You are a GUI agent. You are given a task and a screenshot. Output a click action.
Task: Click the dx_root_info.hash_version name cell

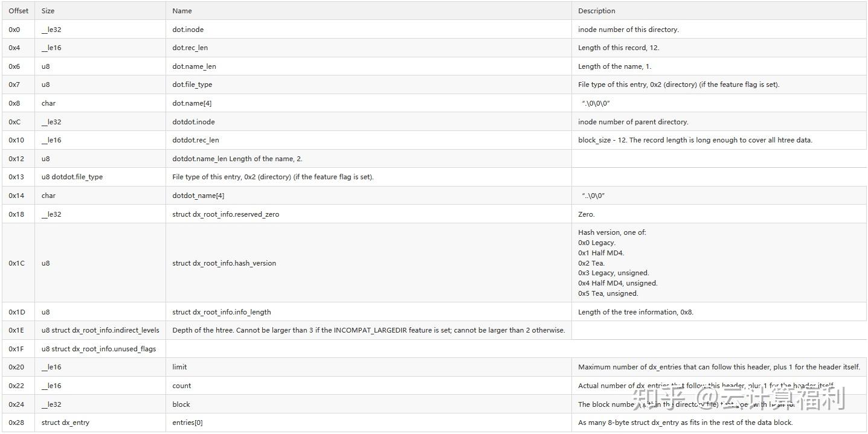[x=224, y=263]
